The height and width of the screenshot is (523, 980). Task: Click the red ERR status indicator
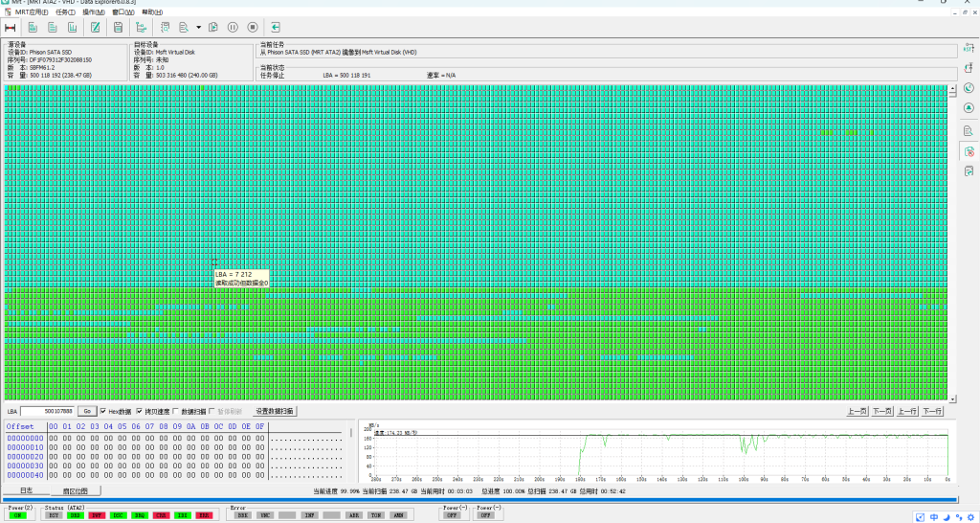click(204, 515)
